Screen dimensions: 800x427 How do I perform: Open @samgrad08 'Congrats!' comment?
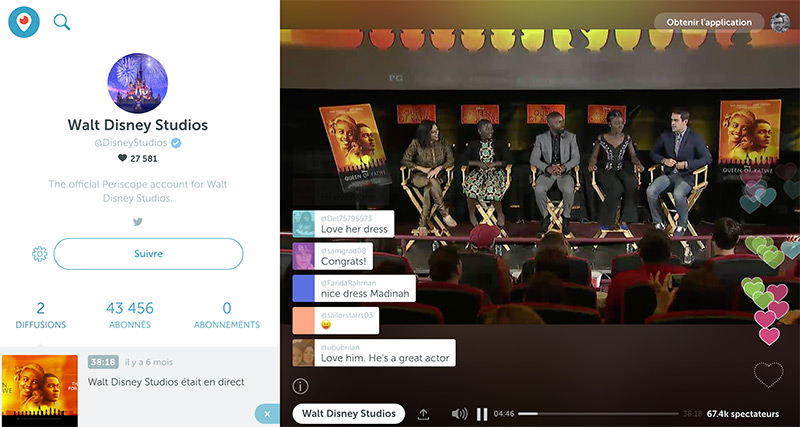coord(333,256)
